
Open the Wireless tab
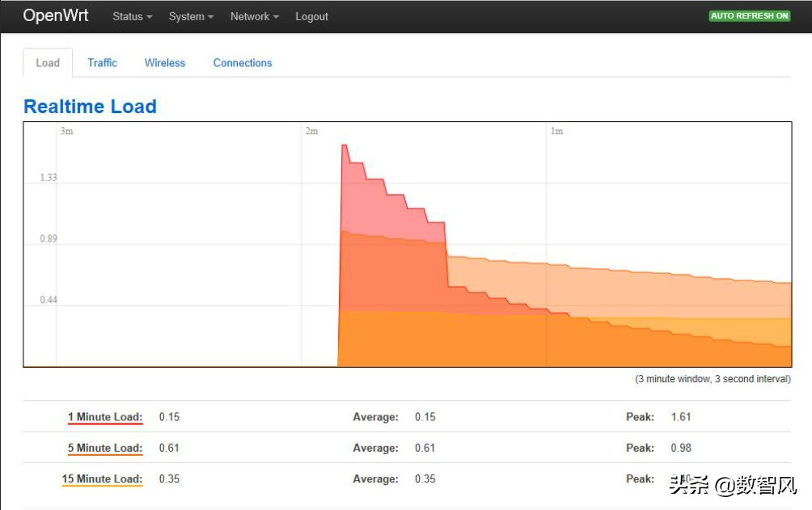pos(165,63)
